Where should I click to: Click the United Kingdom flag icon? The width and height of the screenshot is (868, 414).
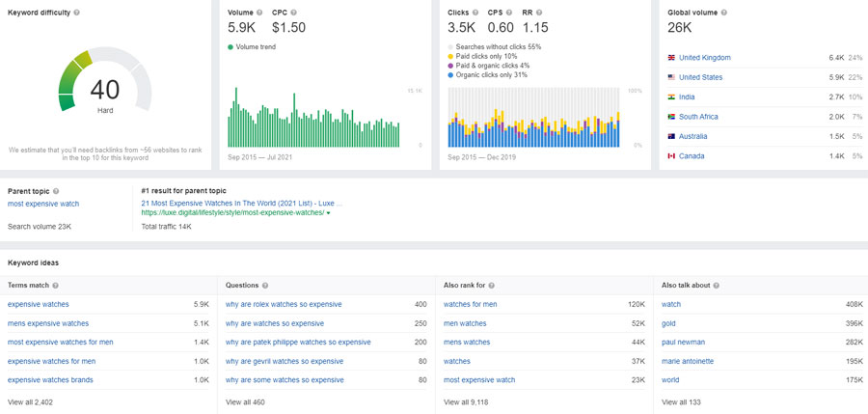pos(671,58)
